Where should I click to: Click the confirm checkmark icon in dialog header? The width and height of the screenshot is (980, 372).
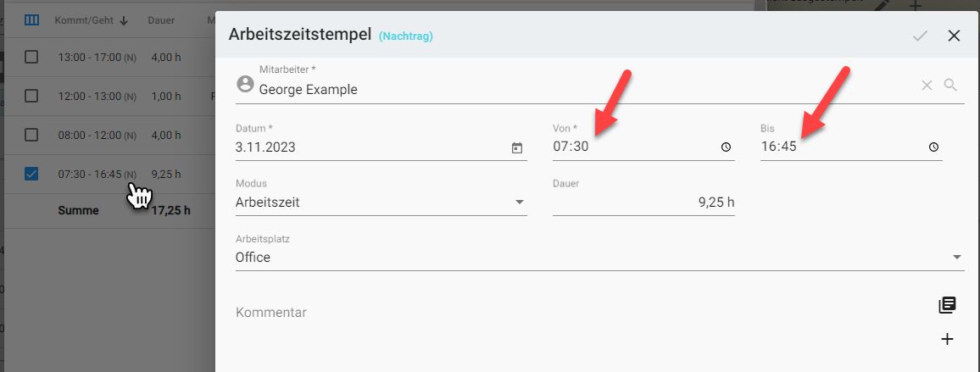[x=920, y=36]
